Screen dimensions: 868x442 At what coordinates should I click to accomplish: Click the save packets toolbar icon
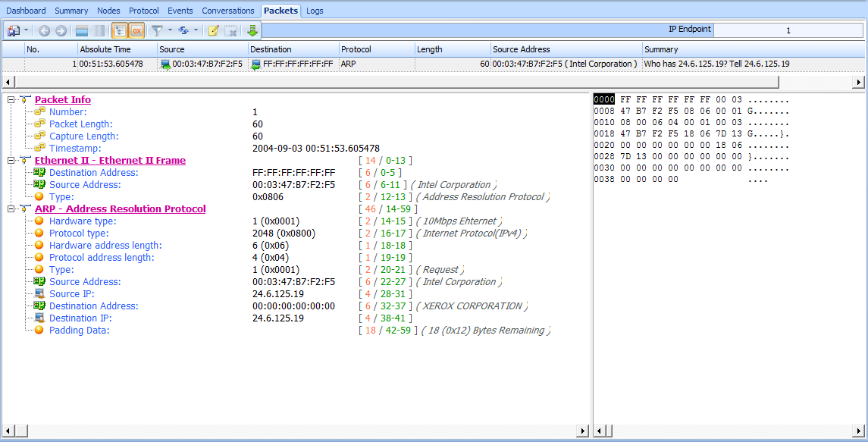(x=14, y=30)
